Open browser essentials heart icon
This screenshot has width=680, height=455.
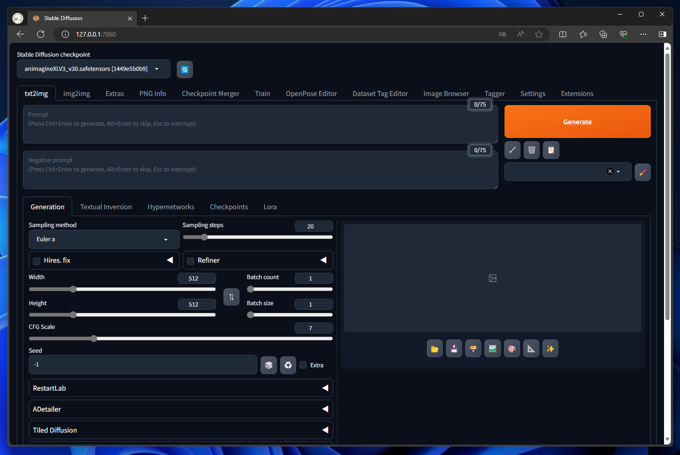[x=623, y=34]
